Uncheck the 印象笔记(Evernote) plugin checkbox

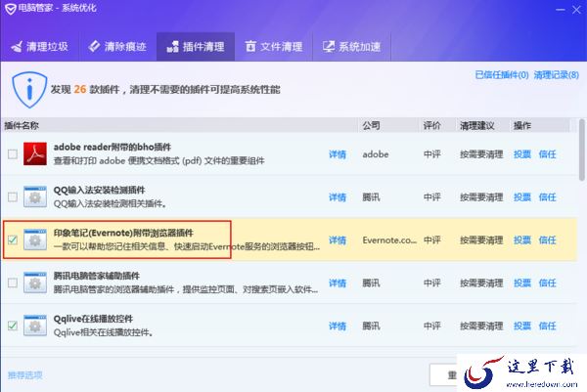13,240
